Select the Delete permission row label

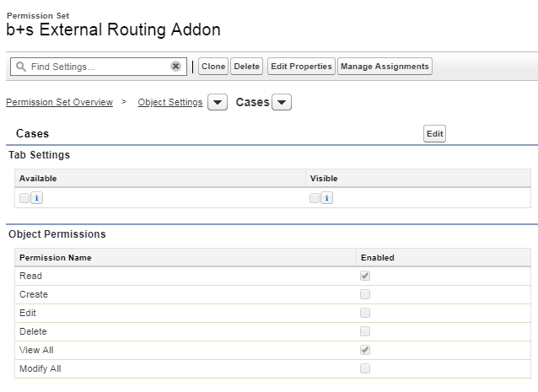(x=33, y=331)
